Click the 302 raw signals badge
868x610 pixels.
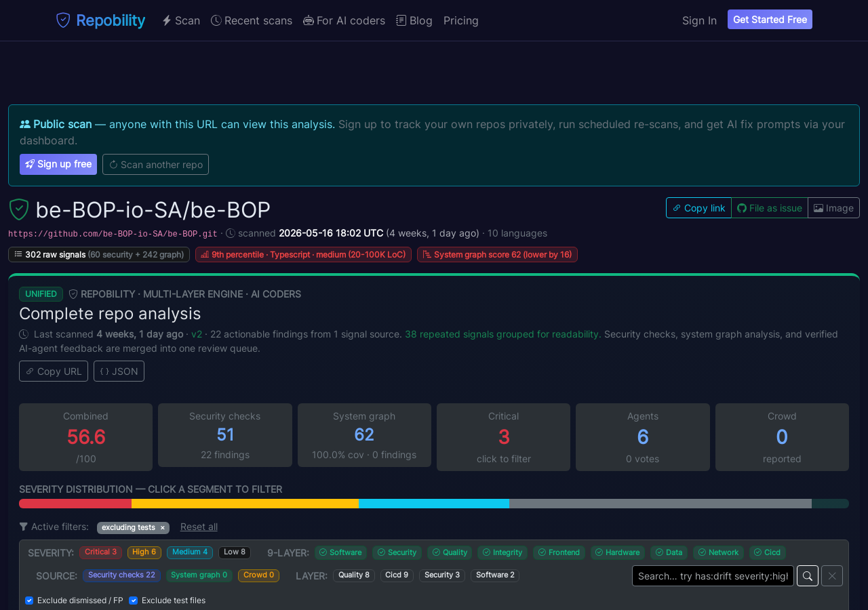(x=99, y=255)
